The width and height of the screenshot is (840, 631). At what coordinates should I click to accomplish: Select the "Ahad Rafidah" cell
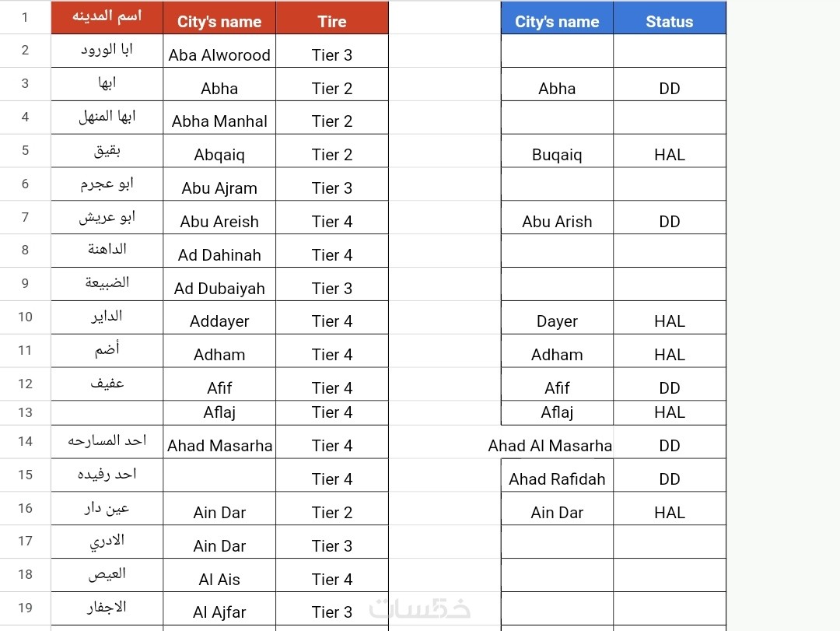[557, 479]
